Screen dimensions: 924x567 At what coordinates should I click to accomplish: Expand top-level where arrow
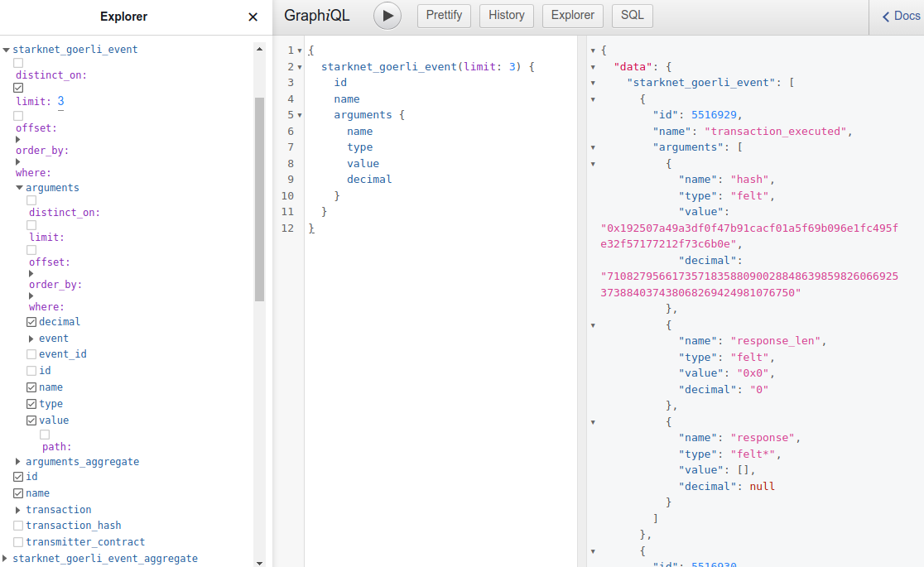point(17,162)
